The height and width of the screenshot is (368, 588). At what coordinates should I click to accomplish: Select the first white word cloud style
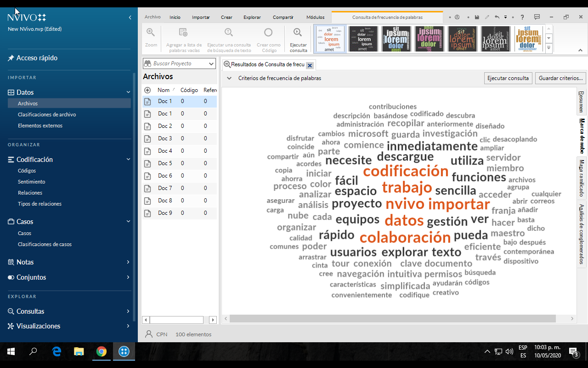(329, 39)
